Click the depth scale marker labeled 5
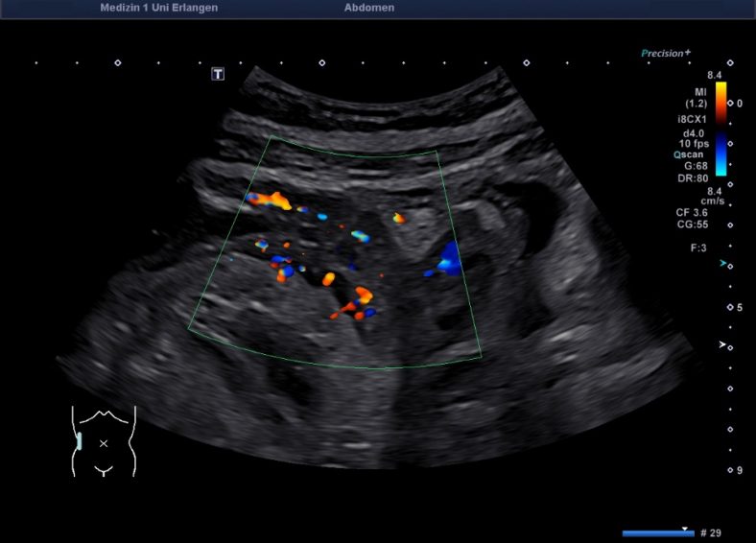The width and height of the screenshot is (756, 543). pos(739,308)
